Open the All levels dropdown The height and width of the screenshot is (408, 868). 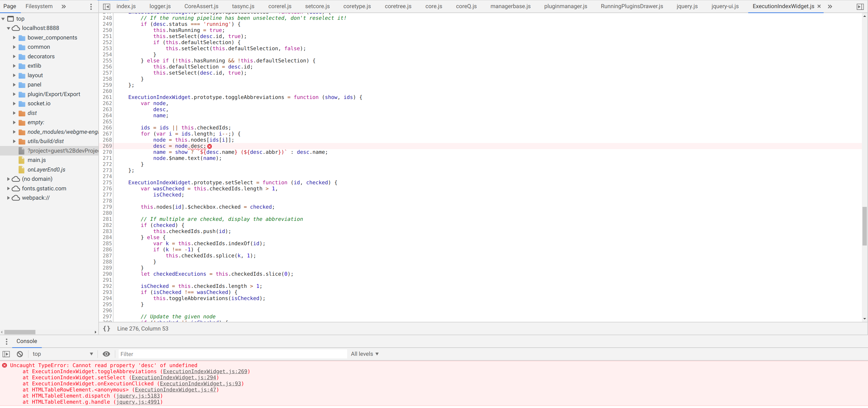pyautogui.click(x=364, y=354)
